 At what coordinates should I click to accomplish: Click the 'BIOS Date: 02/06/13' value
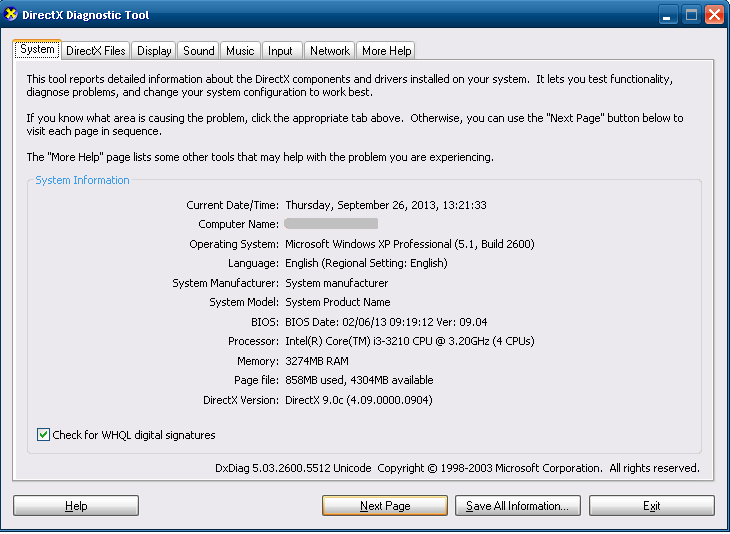pyautogui.click(x=386, y=322)
